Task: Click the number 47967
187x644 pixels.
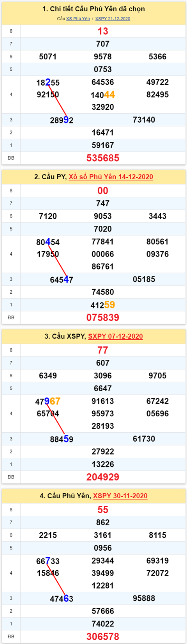Action: click(x=48, y=401)
